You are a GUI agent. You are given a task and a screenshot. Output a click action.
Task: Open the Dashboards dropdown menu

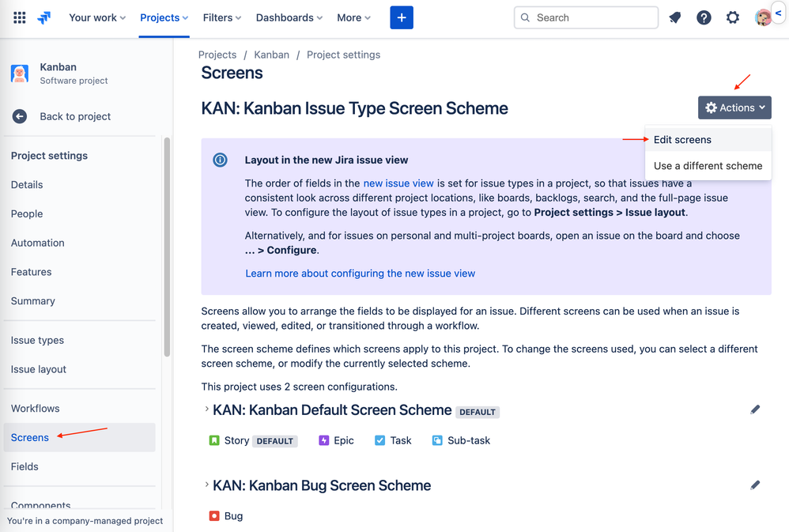pyautogui.click(x=289, y=17)
